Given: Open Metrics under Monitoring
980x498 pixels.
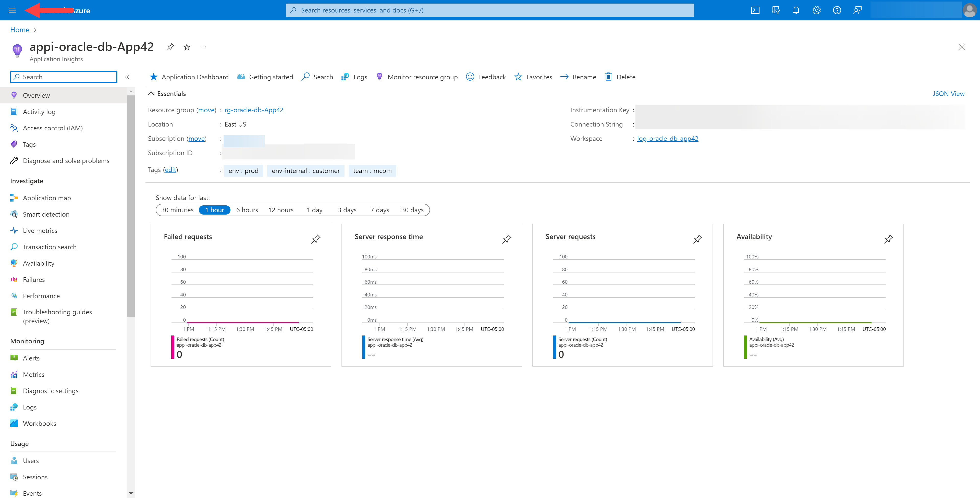Looking at the screenshot, I should (x=63, y=374).
